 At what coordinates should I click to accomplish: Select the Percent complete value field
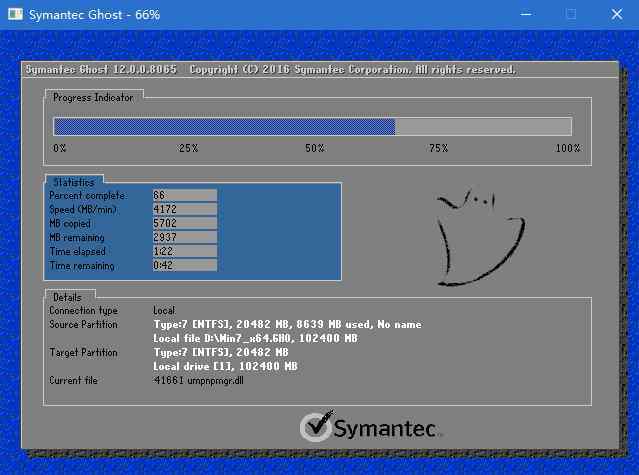[184, 195]
